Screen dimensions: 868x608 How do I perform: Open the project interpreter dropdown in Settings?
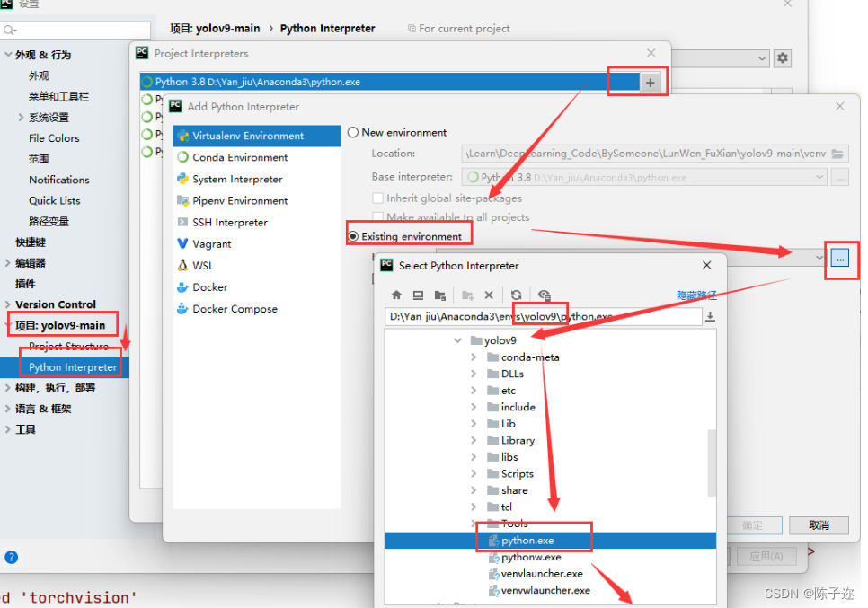pyautogui.click(x=762, y=58)
